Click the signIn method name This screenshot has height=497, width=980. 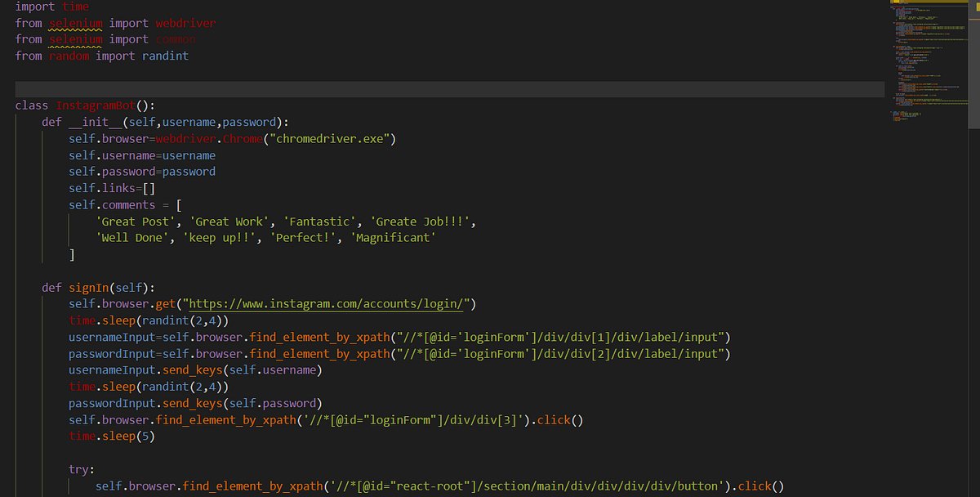coord(88,288)
